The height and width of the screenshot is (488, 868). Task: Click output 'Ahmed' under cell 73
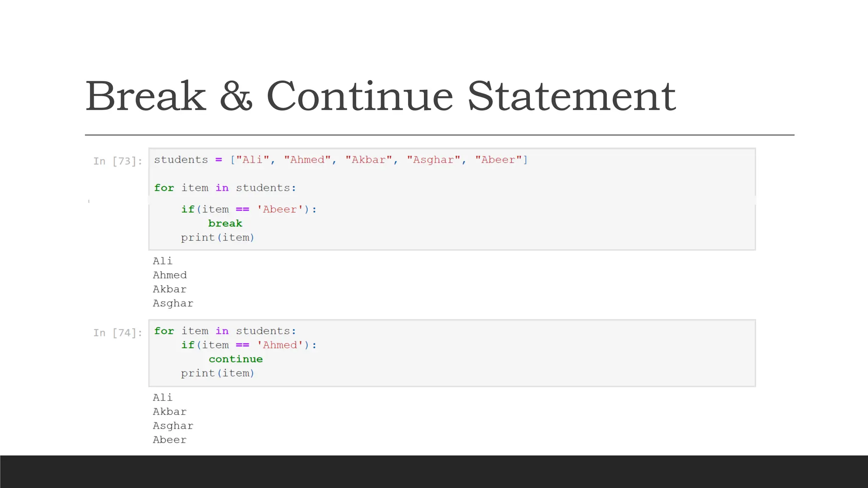(x=170, y=275)
